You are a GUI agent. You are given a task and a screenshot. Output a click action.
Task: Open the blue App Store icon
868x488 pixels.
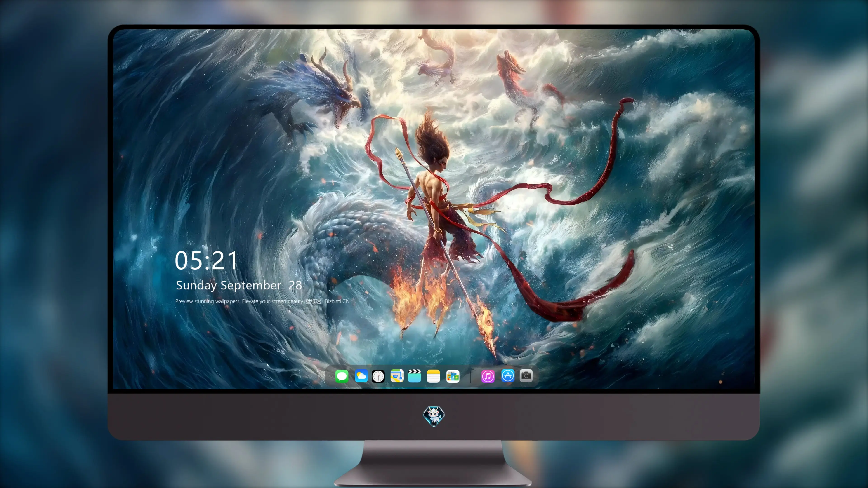coord(508,375)
